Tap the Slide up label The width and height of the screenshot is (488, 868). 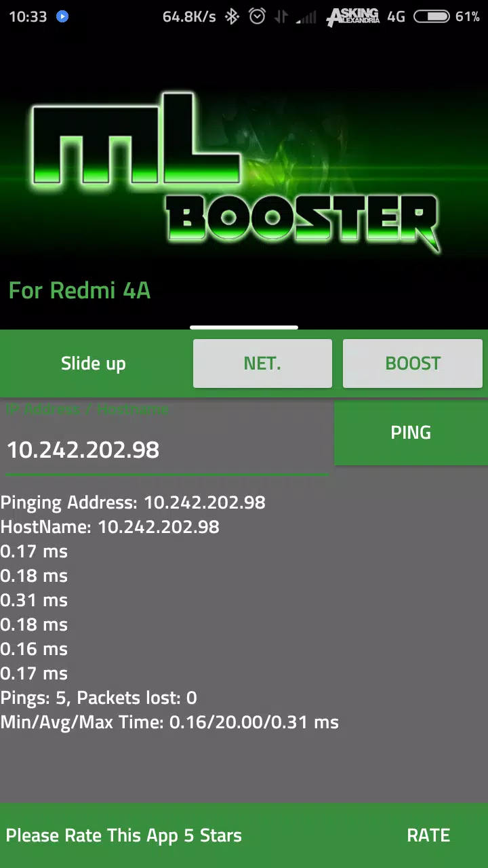(x=94, y=363)
